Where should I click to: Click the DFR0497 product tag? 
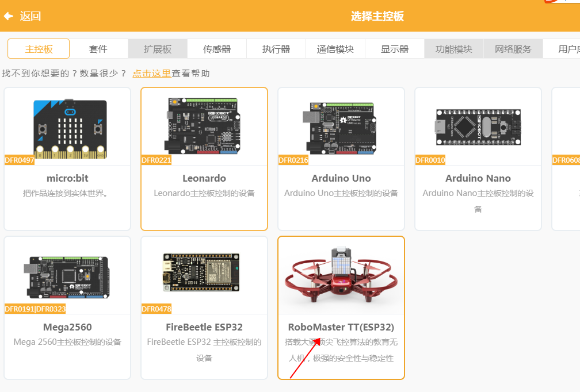click(19, 160)
